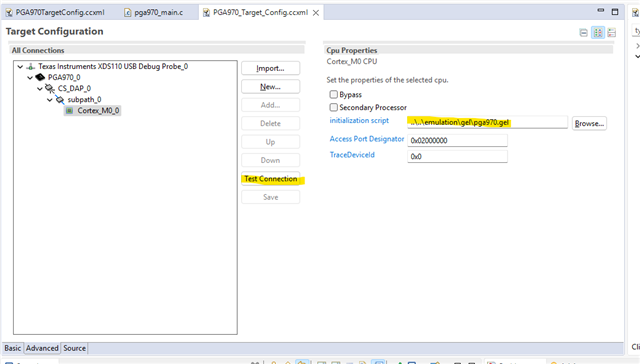Viewport: 640px width, 364px height.
Task: Switch to the stacked rows layout icon
Action: (611, 33)
